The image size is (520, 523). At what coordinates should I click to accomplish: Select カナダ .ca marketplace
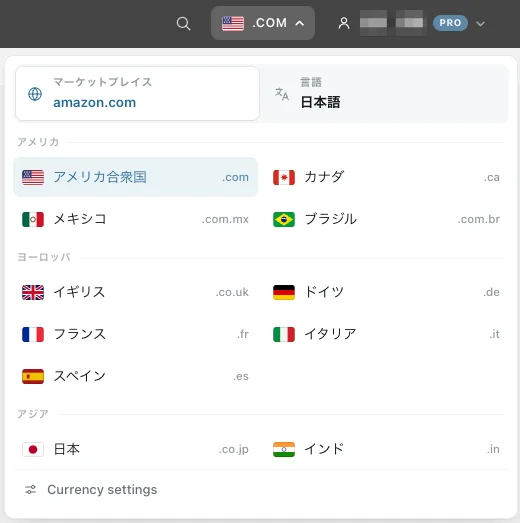pyautogui.click(x=386, y=177)
